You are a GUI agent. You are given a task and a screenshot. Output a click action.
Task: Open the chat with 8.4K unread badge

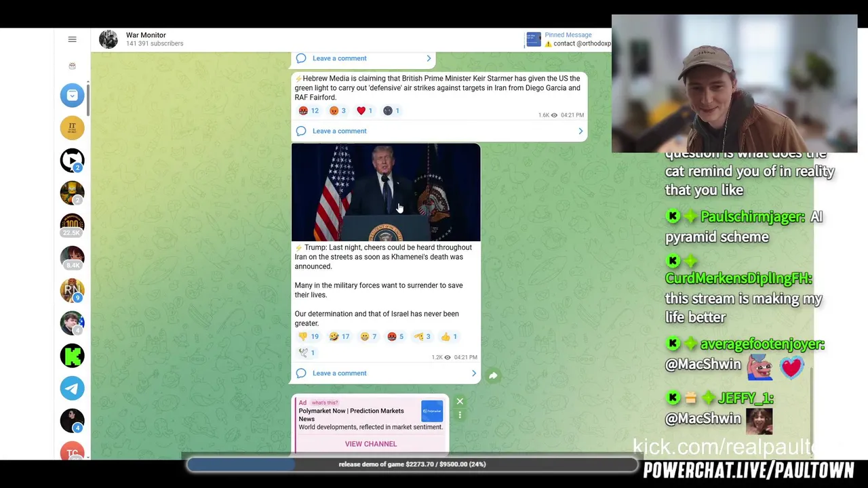pyautogui.click(x=72, y=258)
